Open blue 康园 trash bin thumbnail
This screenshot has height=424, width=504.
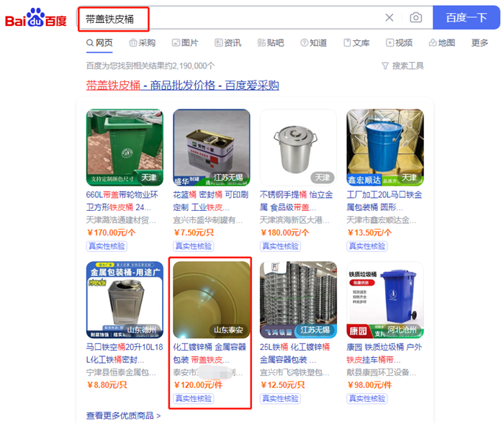(385, 299)
